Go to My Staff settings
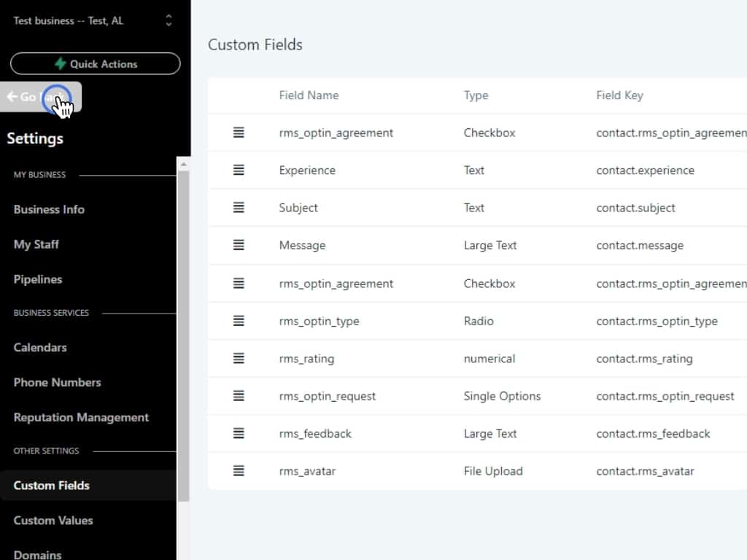This screenshot has height=560, width=747. 36,244
